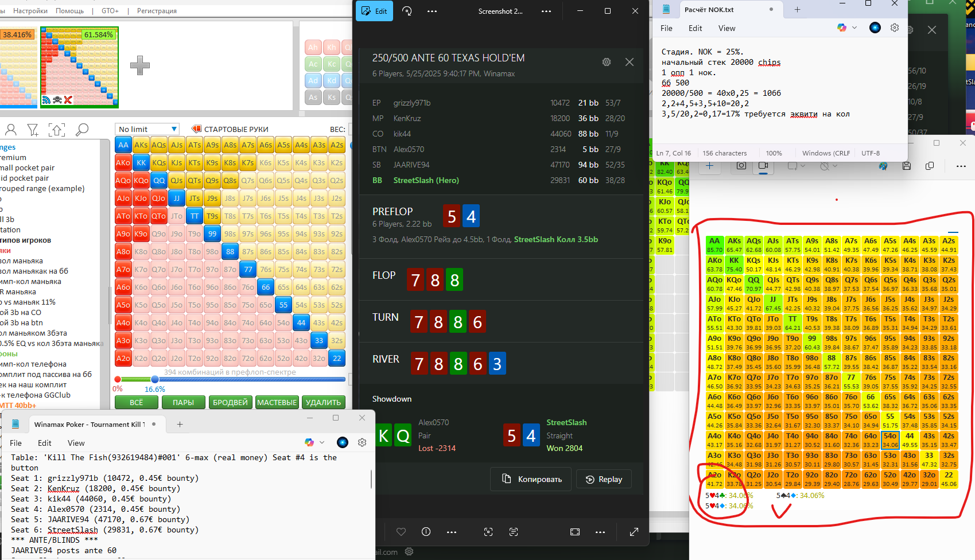975x560 pixels.
Task: Expand Copilot chevron in Winamax Notepad
Action: (322, 442)
